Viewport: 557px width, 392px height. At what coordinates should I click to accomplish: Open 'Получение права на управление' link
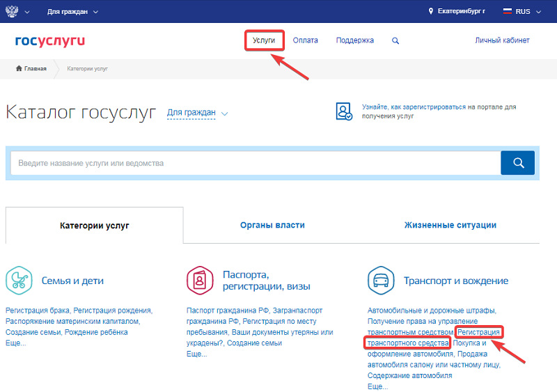[423, 327]
